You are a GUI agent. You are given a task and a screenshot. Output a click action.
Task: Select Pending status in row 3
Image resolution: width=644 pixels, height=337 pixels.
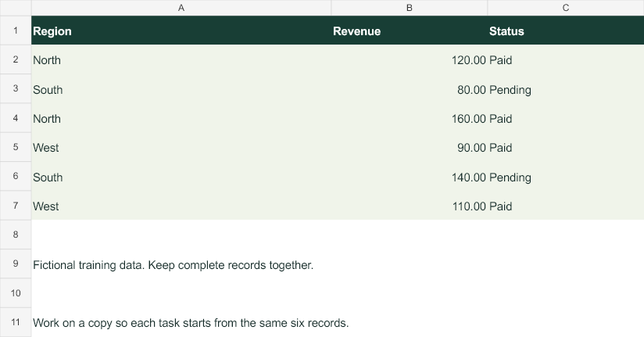(566, 89)
